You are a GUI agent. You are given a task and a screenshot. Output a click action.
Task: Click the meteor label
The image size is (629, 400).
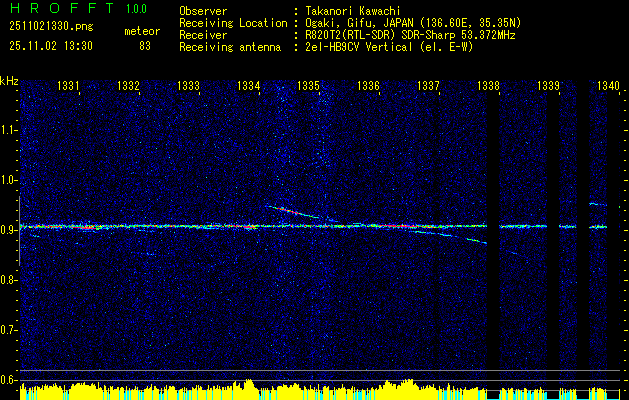pyautogui.click(x=142, y=31)
